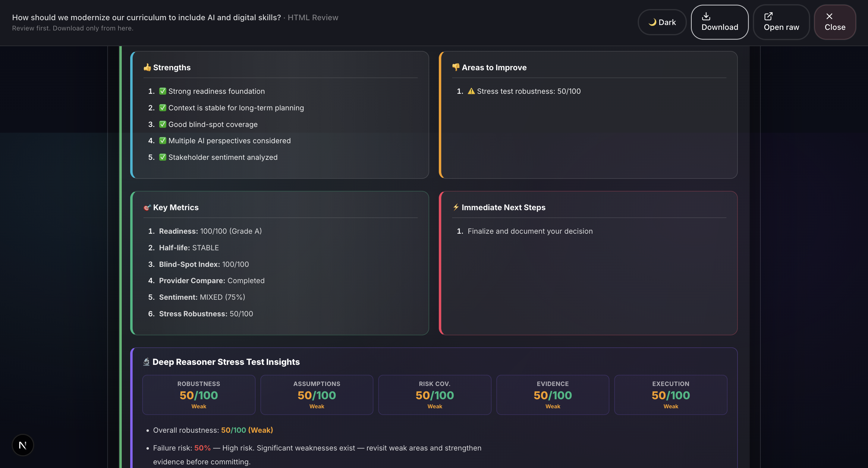Click the target icon beside Key Metrics
Viewport: 868px width, 468px height.
(x=147, y=208)
